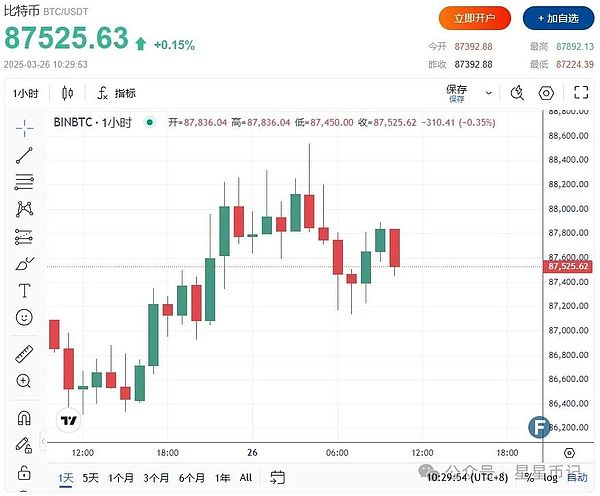Open the 1小时 interval dropdown

pos(25,93)
